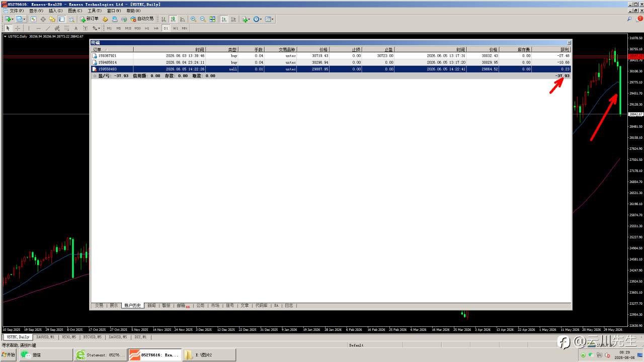
Task: Open 微信 from the taskbar
Action: click(46, 355)
